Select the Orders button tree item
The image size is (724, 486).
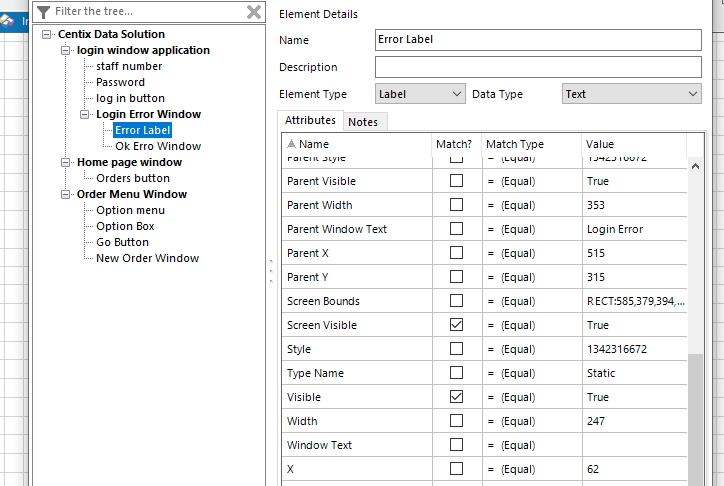pyautogui.click(x=133, y=178)
